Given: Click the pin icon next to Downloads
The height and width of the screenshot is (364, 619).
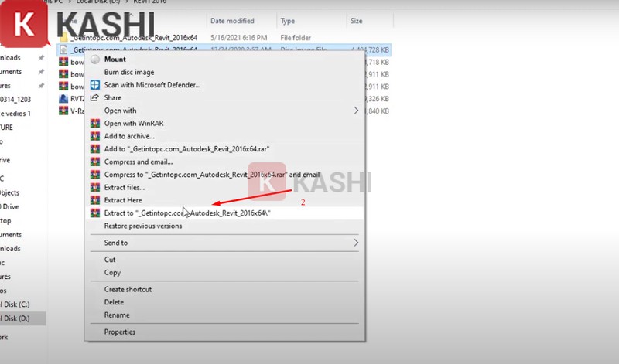Looking at the screenshot, I should click(41, 58).
